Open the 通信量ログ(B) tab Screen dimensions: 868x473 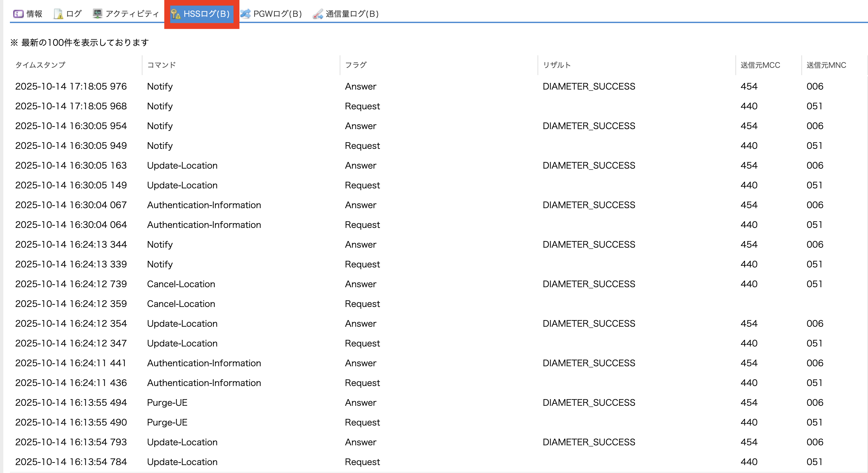(x=352, y=14)
